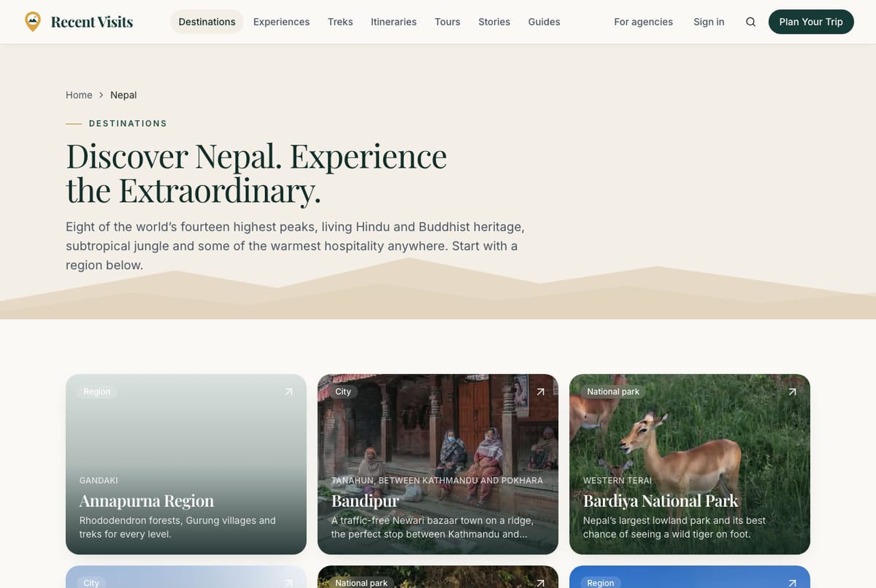Visit the Stories section
876x588 pixels.
[x=494, y=22]
